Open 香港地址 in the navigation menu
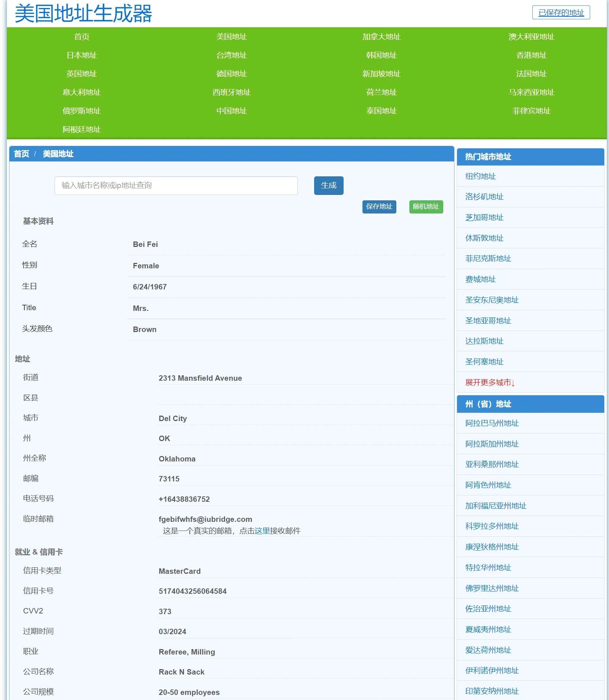Viewport: 609px width, 700px height. coord(531,55)
